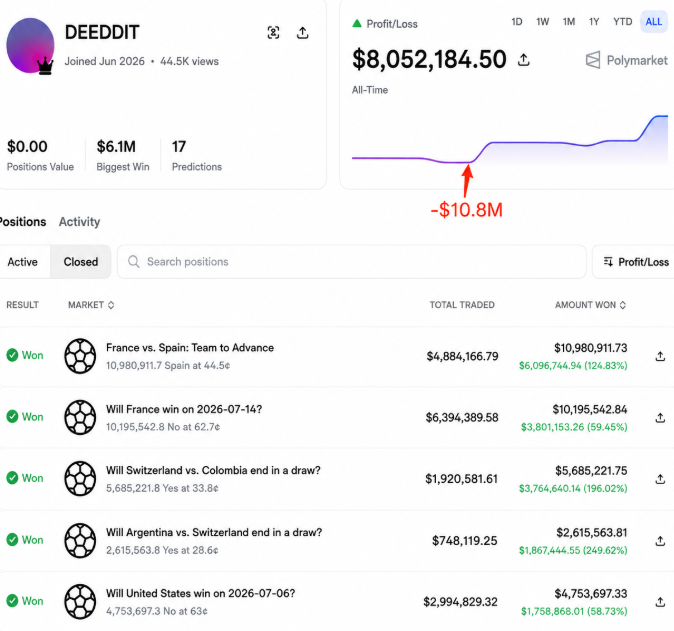Select the 1D time range
Viewport: 674px width, 631px height.
coord(517,22)
